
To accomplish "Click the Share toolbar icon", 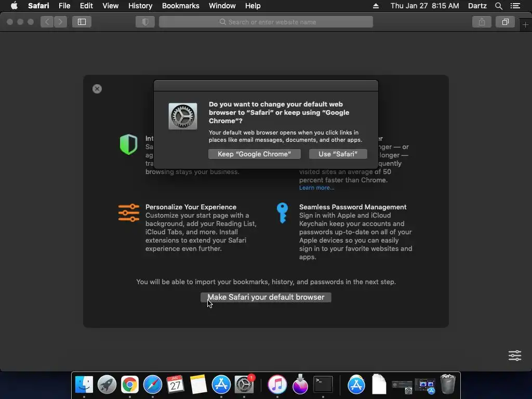I will coord(482,22).
